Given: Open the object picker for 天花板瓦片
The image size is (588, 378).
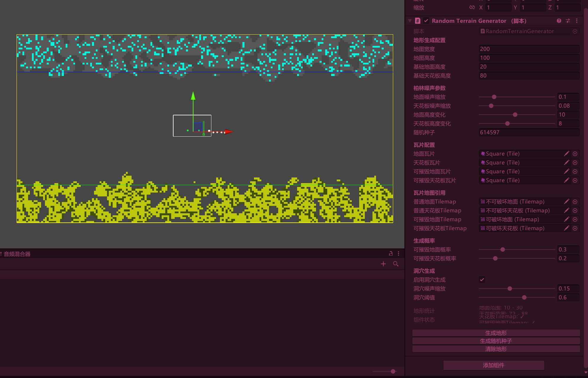Looking at the screenshot, I should 575,163.
